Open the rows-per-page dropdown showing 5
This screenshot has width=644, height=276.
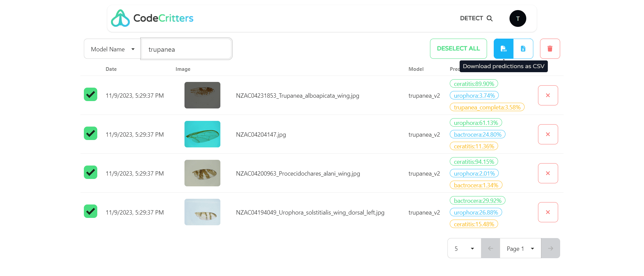tap(464, 248)
